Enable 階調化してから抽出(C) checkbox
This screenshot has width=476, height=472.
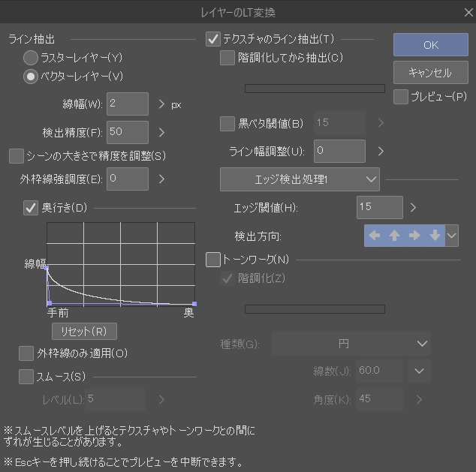click(x=227, y=58)
